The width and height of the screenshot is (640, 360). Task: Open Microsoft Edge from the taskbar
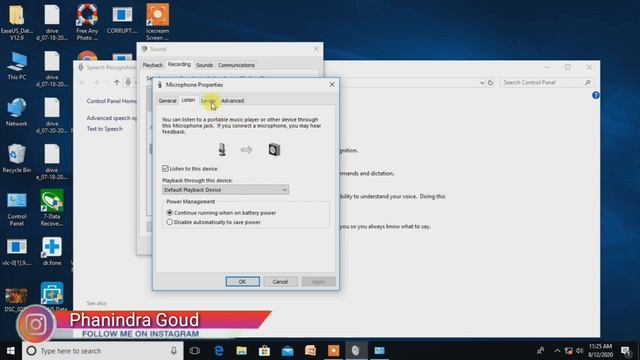[x=219, y=351]
